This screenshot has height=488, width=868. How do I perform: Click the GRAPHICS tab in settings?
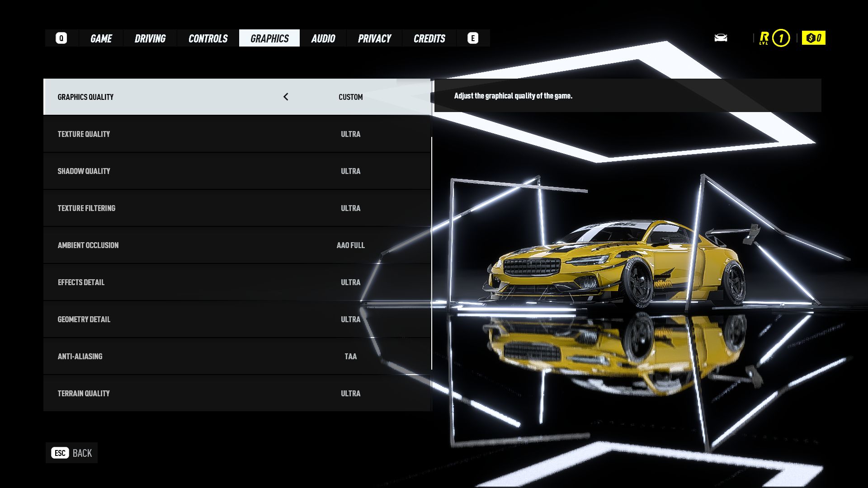pyautogui.click(x=269, y=38)
